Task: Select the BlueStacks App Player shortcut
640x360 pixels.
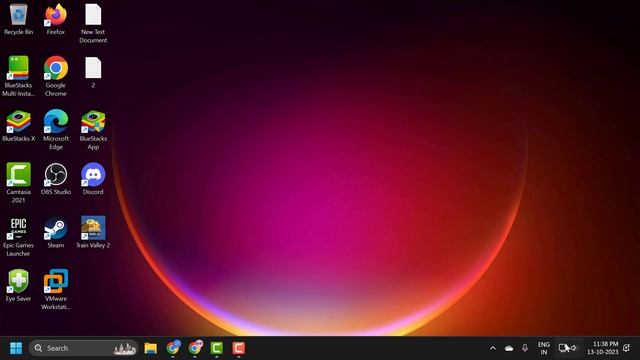Action: click(93, 130)
